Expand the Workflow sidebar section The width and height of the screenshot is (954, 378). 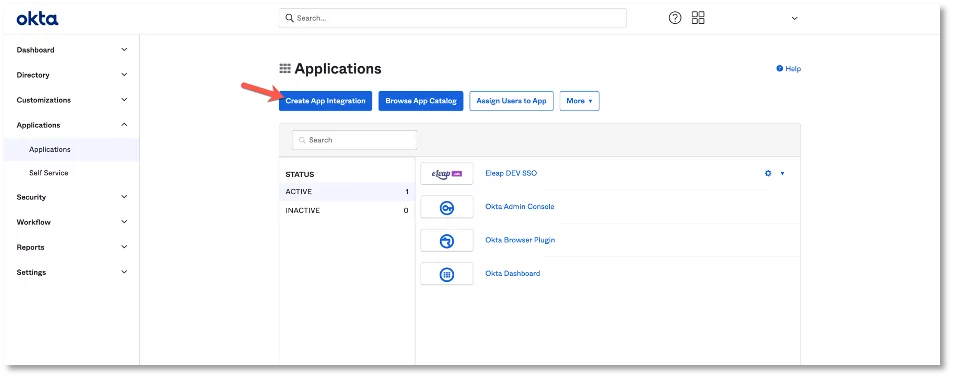click(124, 222)
